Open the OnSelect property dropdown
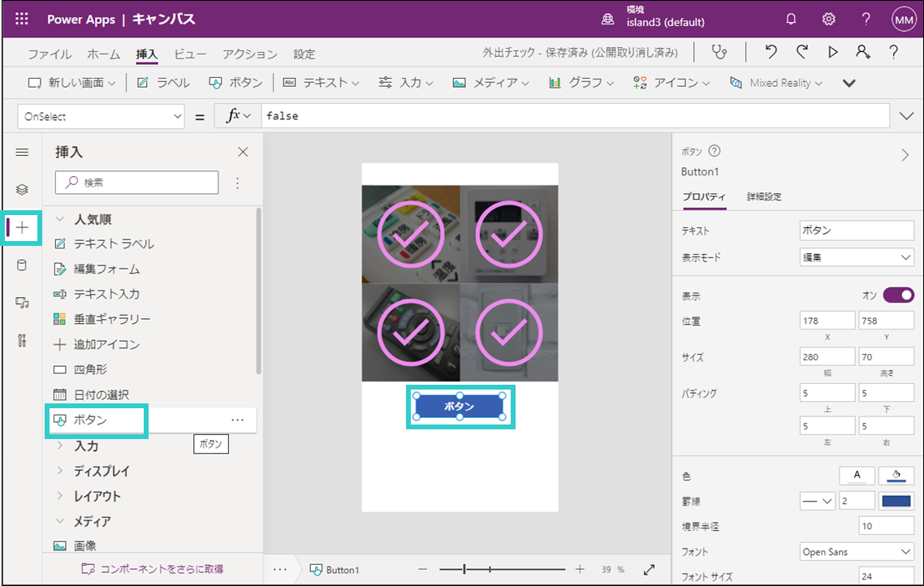Screen dimensions: 924x586 click(x=101, y=116)
